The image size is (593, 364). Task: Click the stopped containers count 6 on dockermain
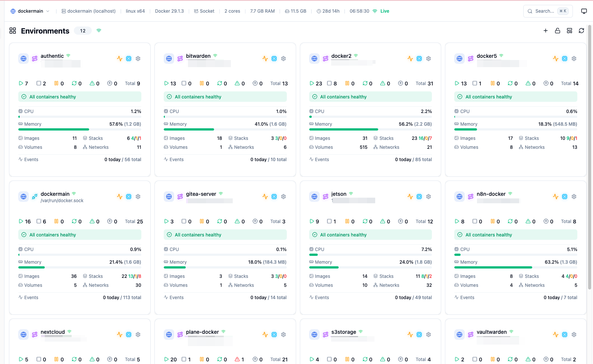[41, 222]
